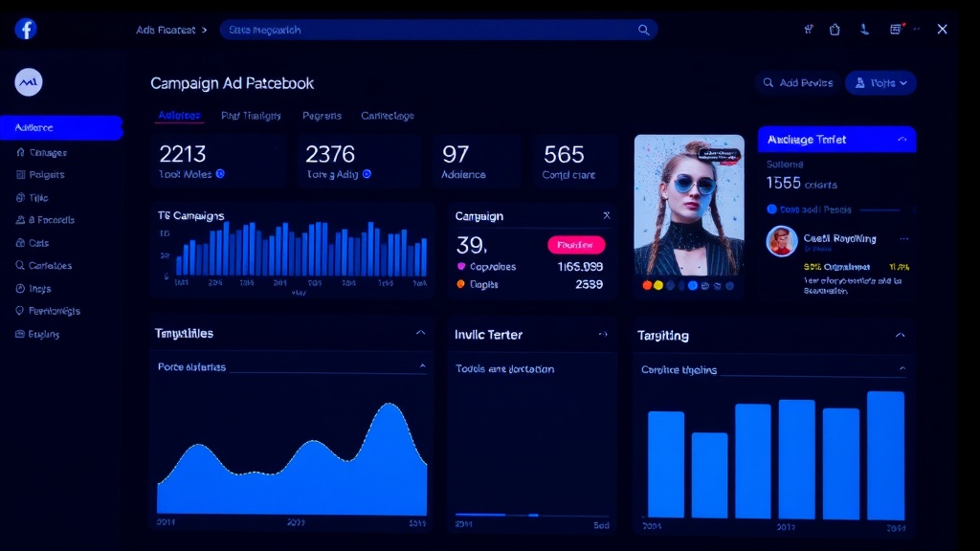
Task: Click the Add Pevics button
Action: (x=798, y=82)
